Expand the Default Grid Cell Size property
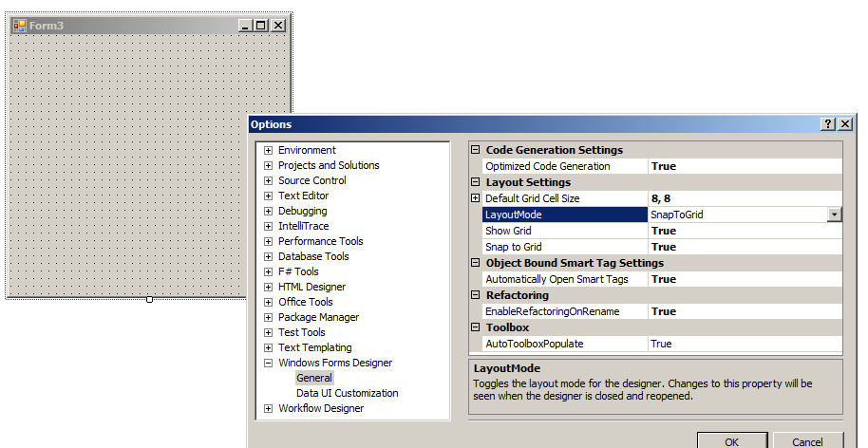The height and width of the screenshot is (448, 868). [475, 198]
